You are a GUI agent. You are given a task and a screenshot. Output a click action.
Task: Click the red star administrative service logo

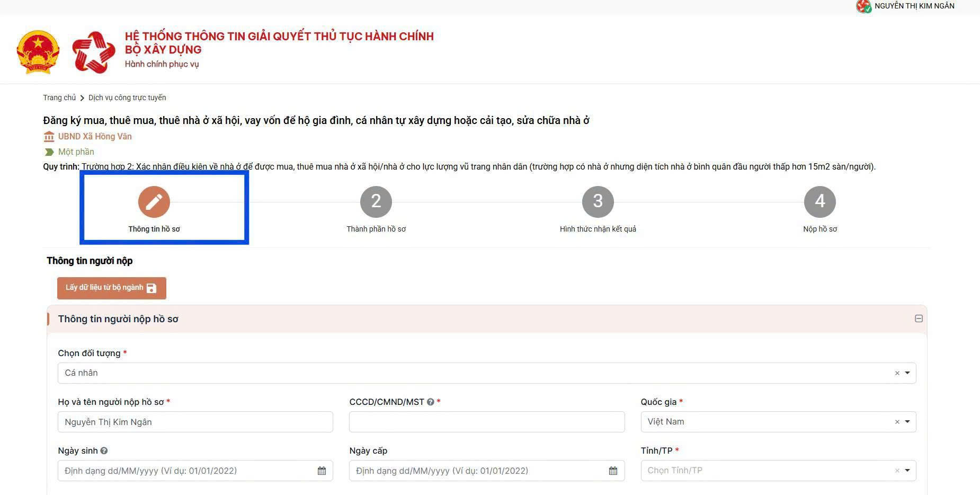pyautogui.click(x=94, y=51)
